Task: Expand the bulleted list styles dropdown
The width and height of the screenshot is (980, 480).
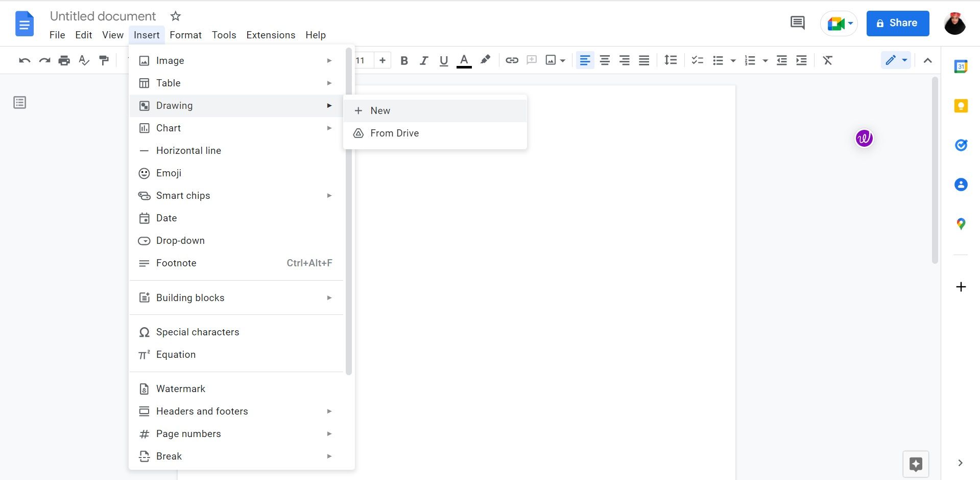Action: tap(733, 60)
